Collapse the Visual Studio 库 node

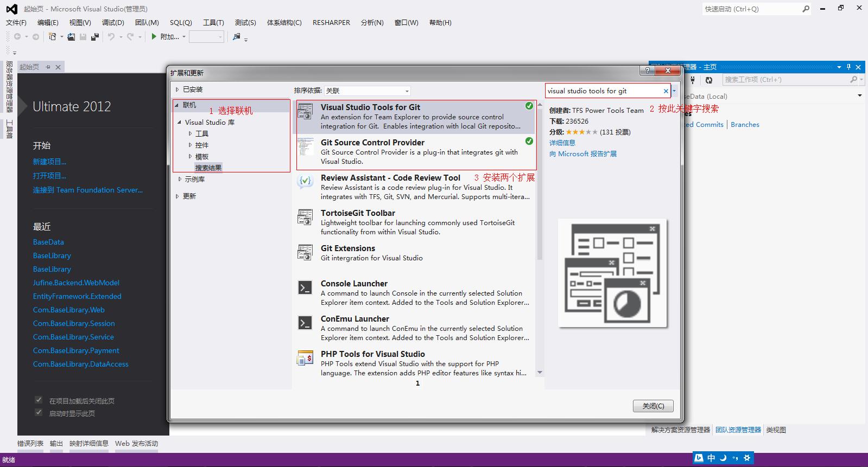point(180,123)
